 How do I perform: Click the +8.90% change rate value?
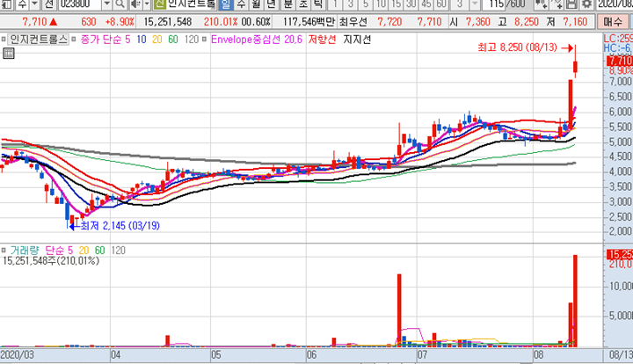pyautogui.click(x=120, y=22)
